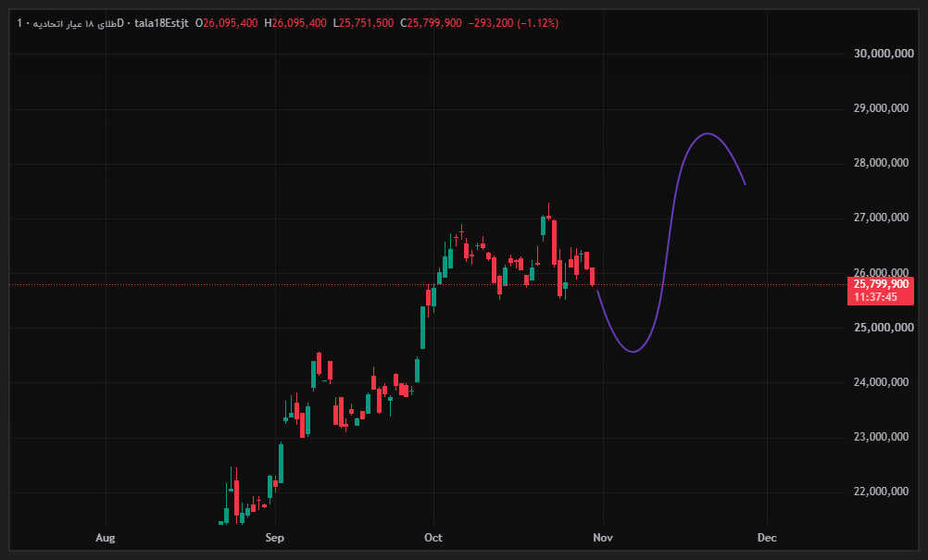
Task: Click the tala18Estjt symbol name in legend
Action: pyautogui.click(x=161, y=23)
